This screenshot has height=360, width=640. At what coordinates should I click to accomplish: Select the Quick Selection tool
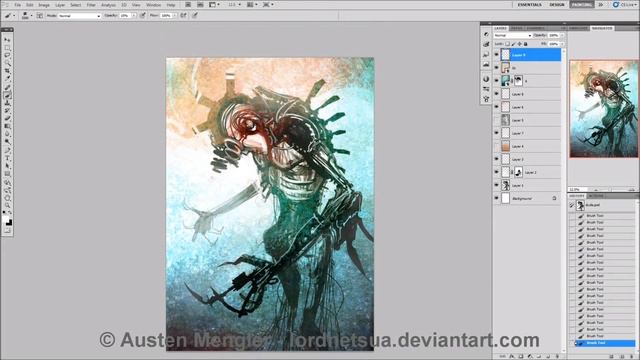(x=7, y=63)
